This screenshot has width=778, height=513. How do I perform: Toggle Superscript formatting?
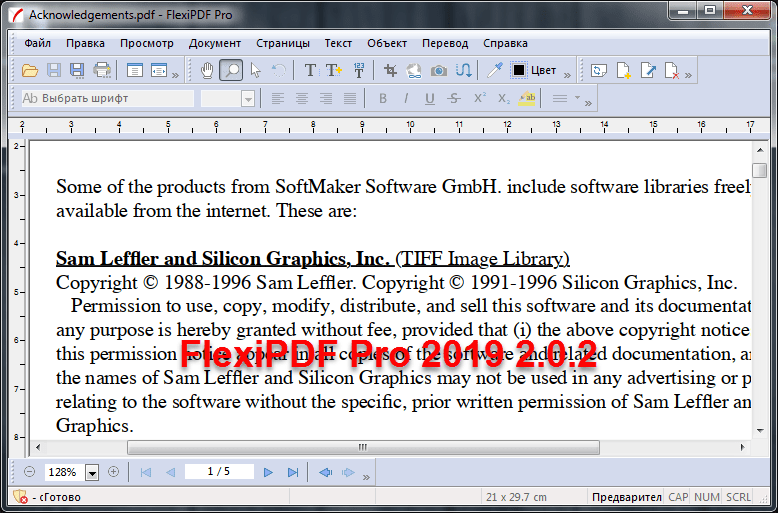[x=479, y=98]
